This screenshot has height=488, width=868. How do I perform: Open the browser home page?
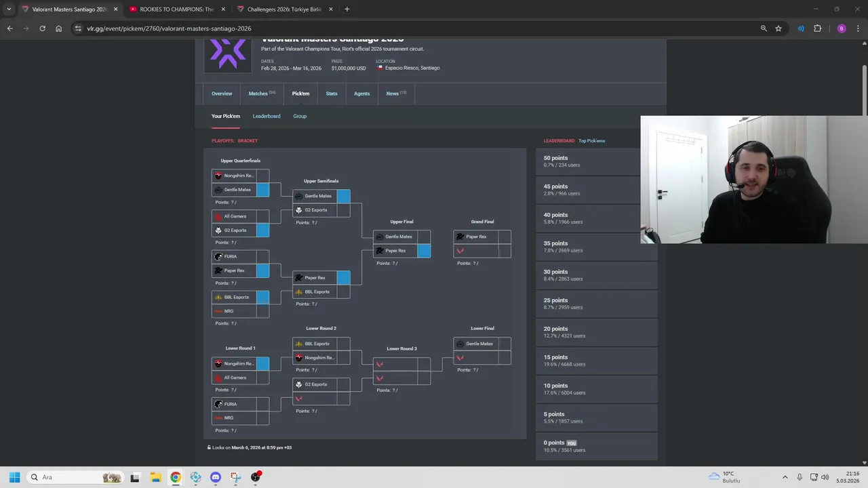click(58, 28)
